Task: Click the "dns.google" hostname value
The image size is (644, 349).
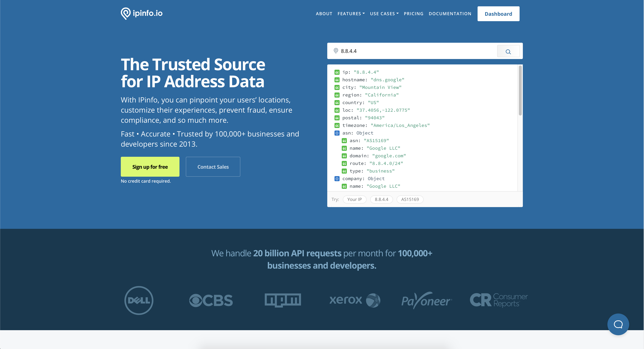Action: (x=388, y=80)
